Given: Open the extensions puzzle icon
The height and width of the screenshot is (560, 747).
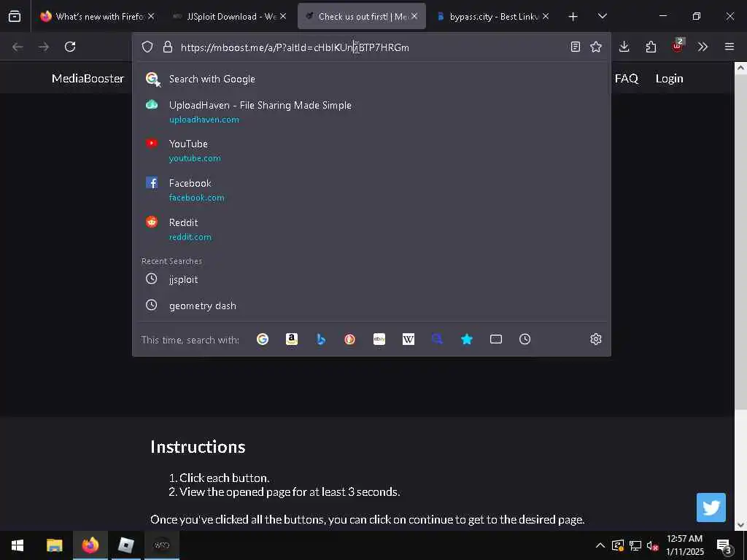Looking at the screenshot, I should (651, 47).
